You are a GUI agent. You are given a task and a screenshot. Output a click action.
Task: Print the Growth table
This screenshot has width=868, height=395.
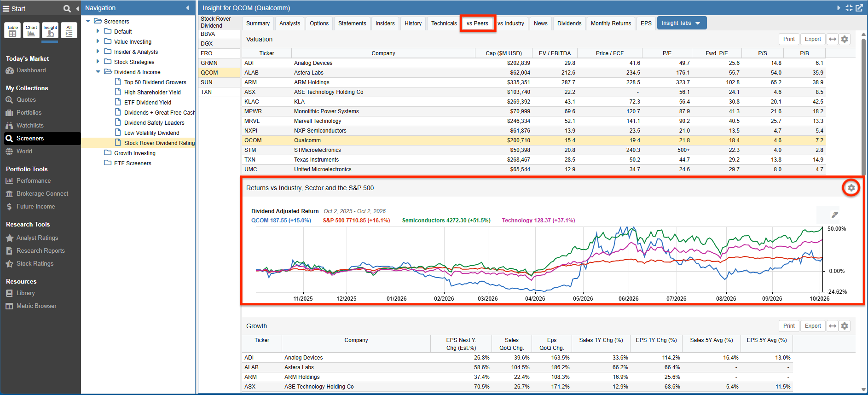coord(789,326)
